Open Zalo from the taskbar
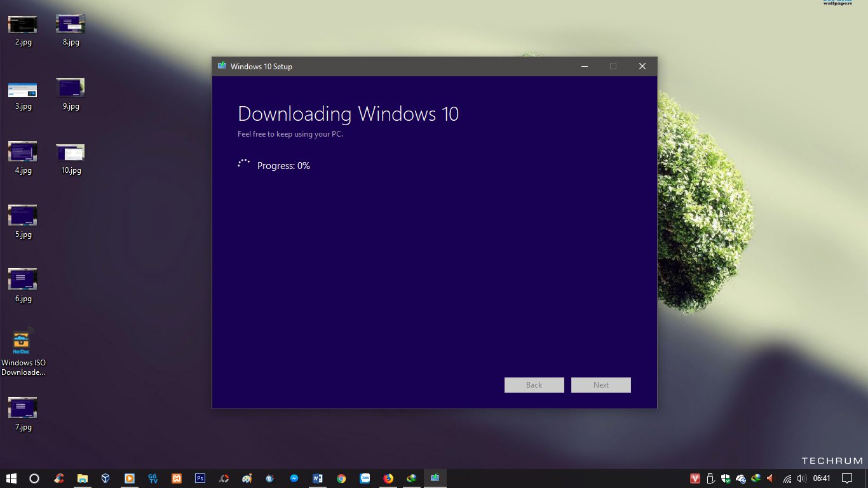The image size is (868, 488). tap(365, 478)
